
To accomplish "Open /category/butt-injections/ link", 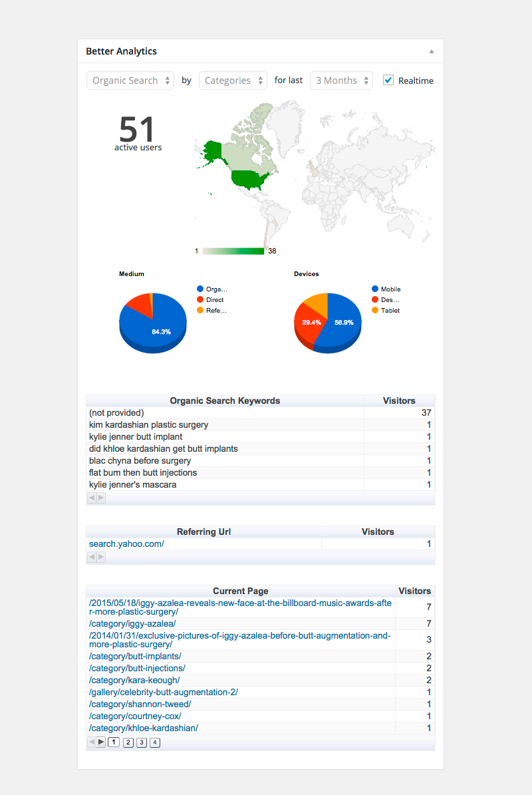I will coord(137,668).
